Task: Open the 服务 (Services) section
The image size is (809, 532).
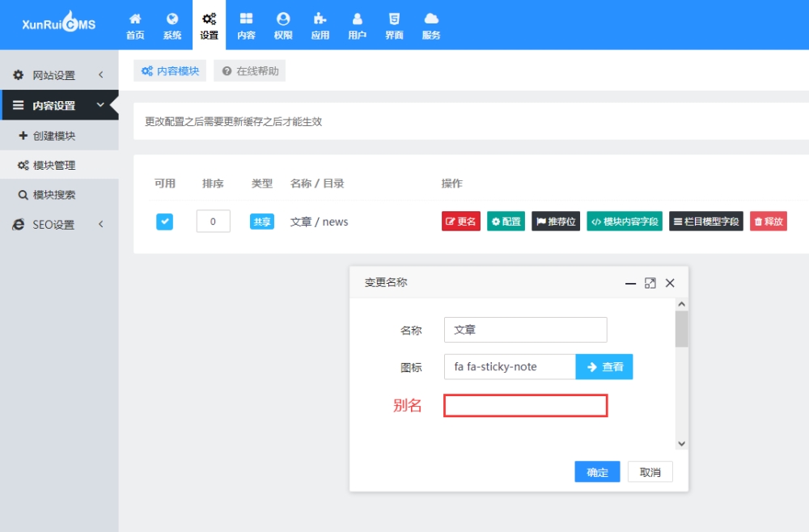Action: pyautogui.click(x=431, y=24)
